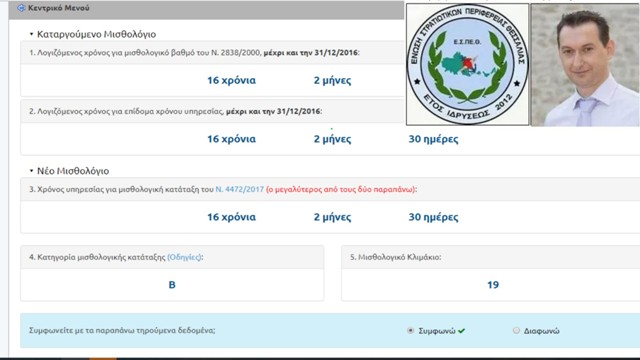Image resolution: width=640 pixels, height=360 pixels.
Task: Open the (Οδηγίες) instructions link
Action: click(x=184, y=257)
